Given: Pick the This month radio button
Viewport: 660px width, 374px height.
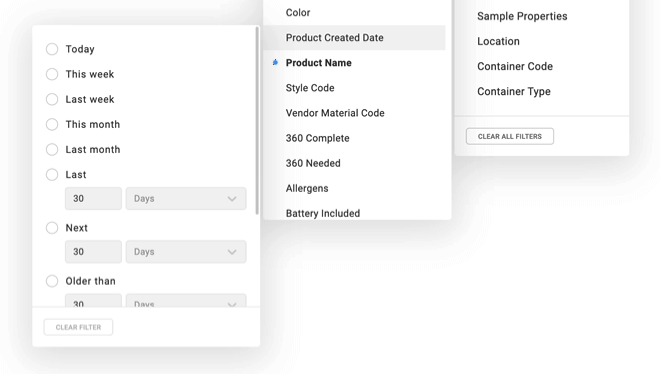Looking at the screenshot, I should (52, 125).
